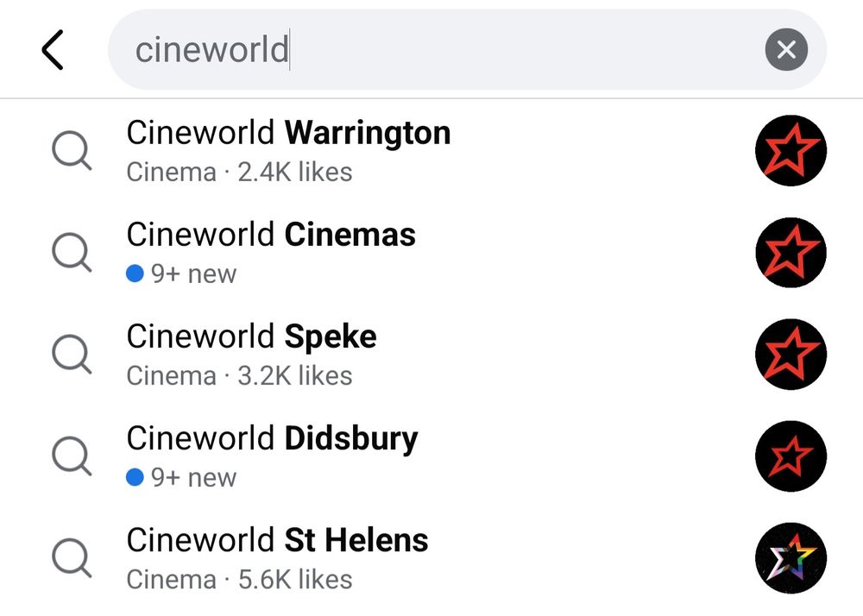Open Cineworld Warrington red star avatar

point(791,151)
